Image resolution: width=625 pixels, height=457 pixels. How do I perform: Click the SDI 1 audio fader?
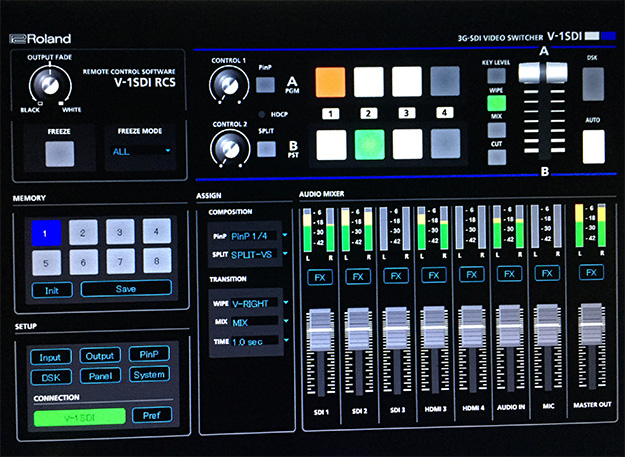click(320, 330)
